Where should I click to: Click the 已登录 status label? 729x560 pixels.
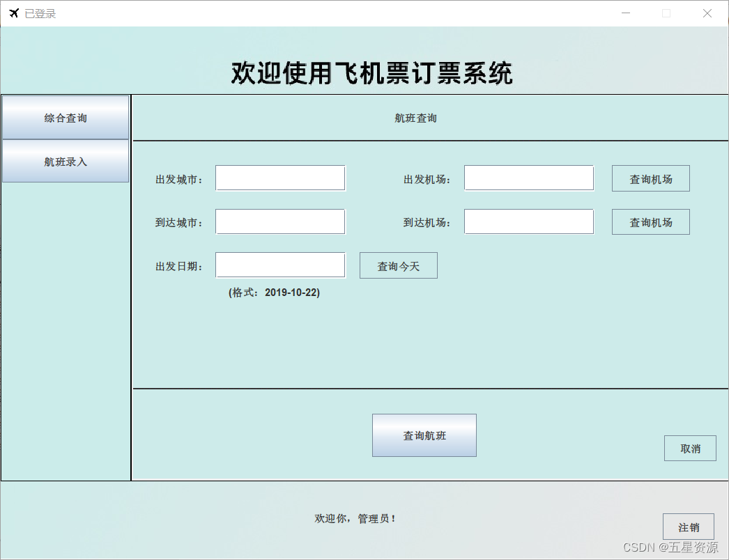point(38,13)
